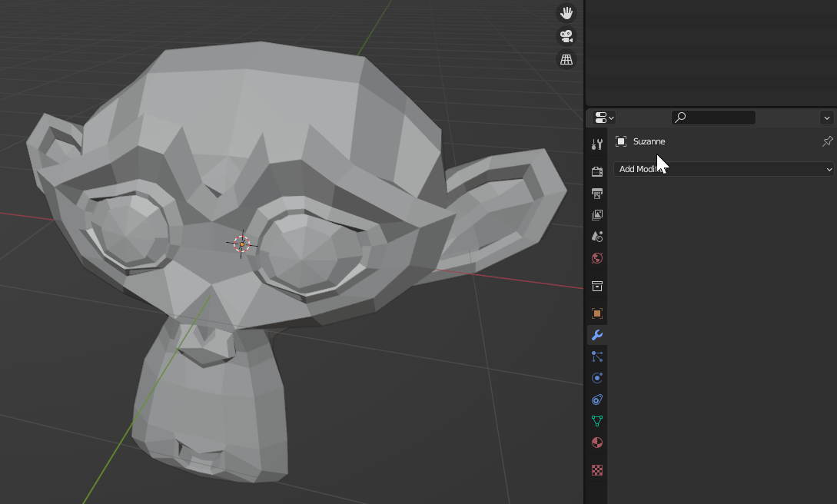
Task: Click the properties search field
Action: pos(713,118)
